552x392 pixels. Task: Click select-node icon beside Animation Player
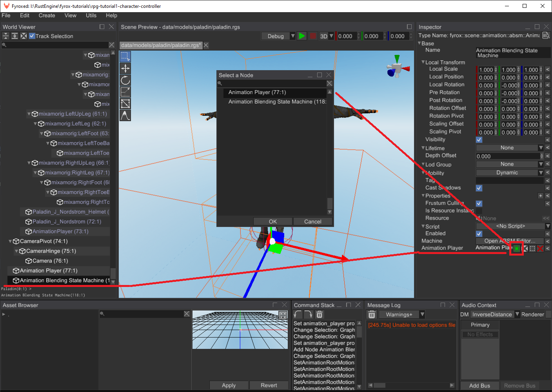[532, 249]
